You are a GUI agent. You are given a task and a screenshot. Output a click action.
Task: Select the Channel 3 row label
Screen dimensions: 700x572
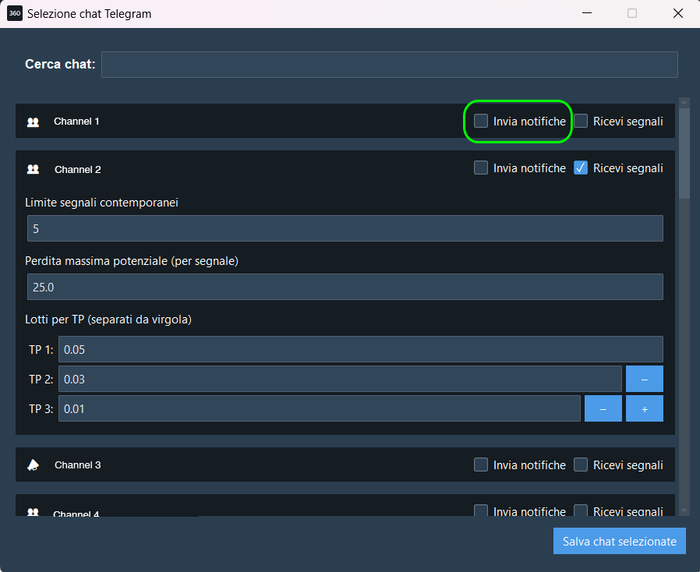coord(77,466)
